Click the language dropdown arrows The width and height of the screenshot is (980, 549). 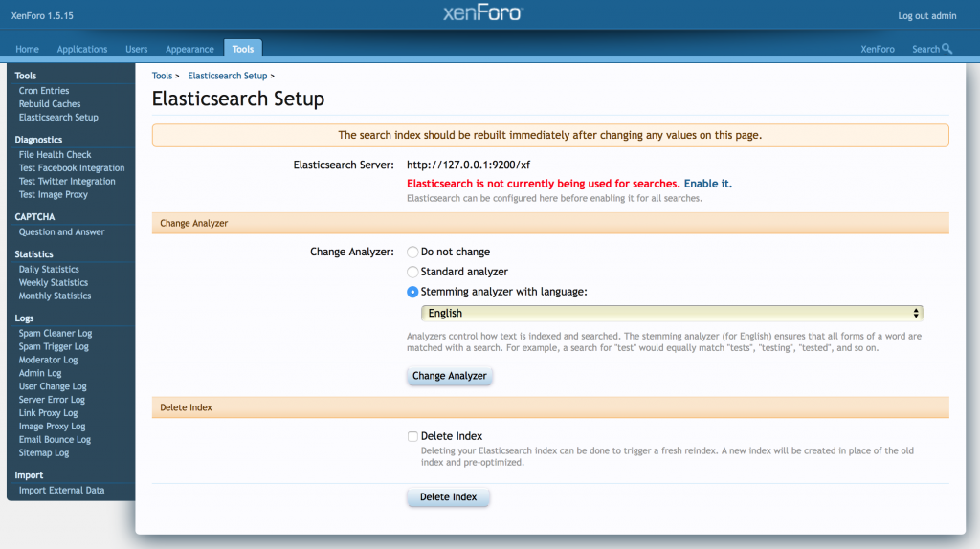point(916,313)
